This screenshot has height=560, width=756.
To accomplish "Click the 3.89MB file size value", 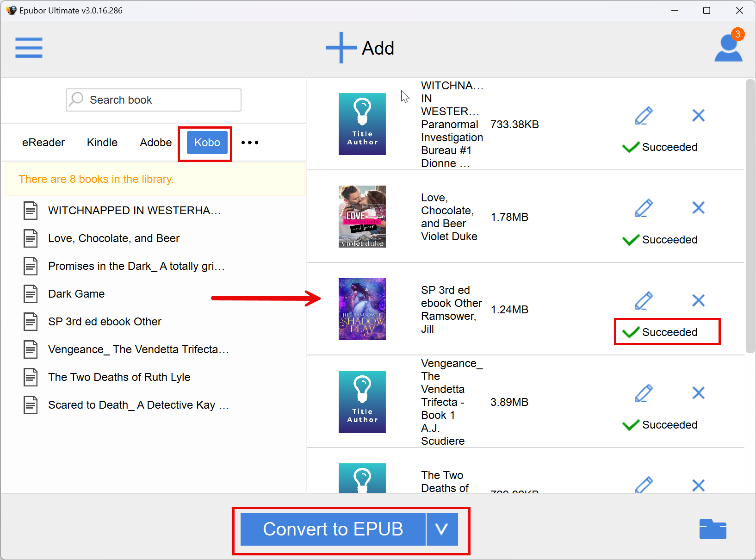I will 509,402.
